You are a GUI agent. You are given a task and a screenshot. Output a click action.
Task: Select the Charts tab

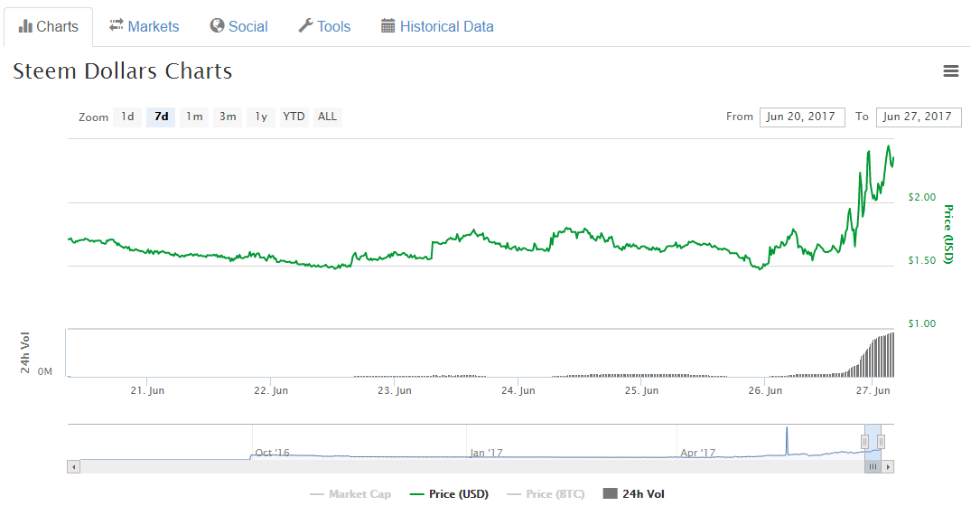tap(49, 26)
